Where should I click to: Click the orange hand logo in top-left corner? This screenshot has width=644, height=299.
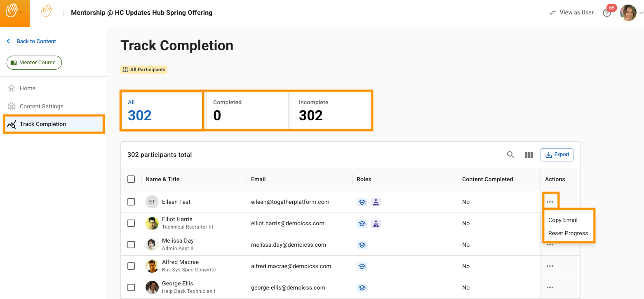click(12, 12)
